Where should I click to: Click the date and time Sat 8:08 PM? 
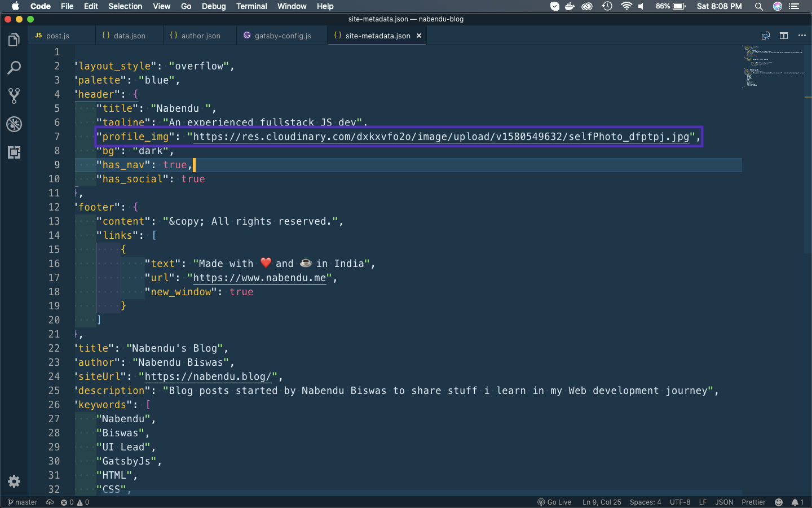719,6
